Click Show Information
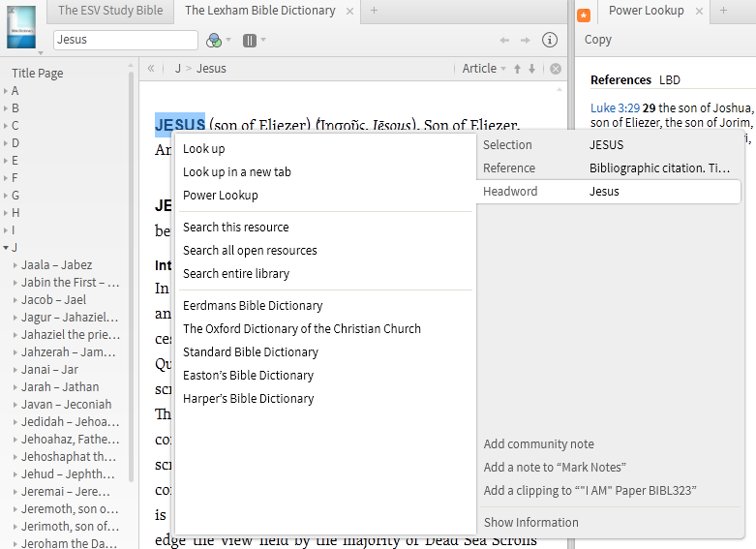 coord(530,523)
